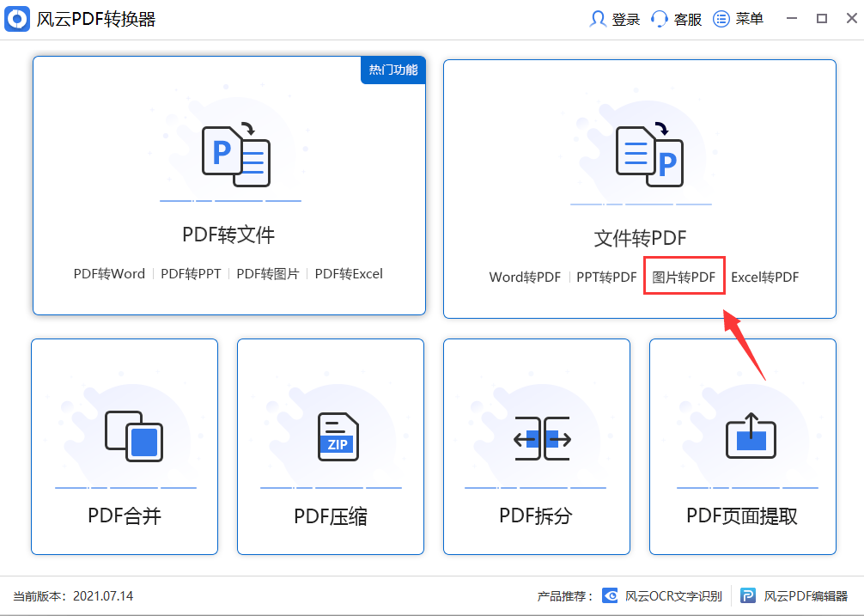Click the PDF页面提取 card label
Screen dimensions: 864x616
coord(742,516)
